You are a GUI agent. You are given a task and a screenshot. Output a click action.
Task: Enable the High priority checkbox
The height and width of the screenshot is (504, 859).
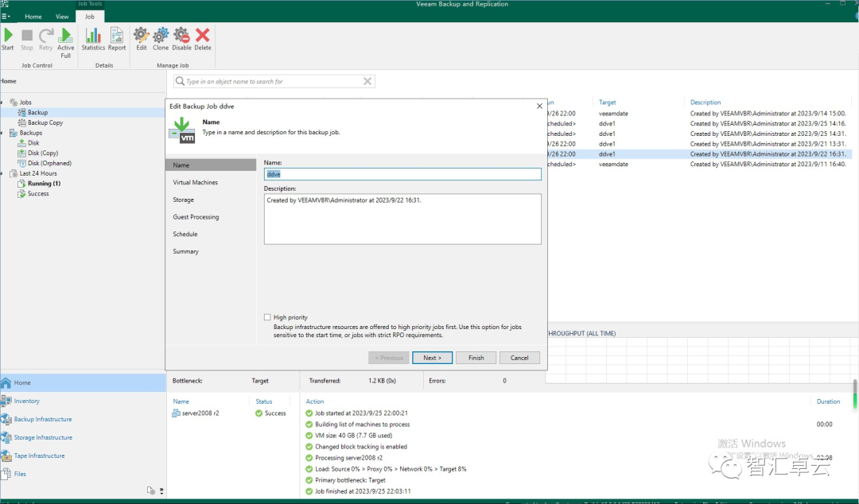267,317
